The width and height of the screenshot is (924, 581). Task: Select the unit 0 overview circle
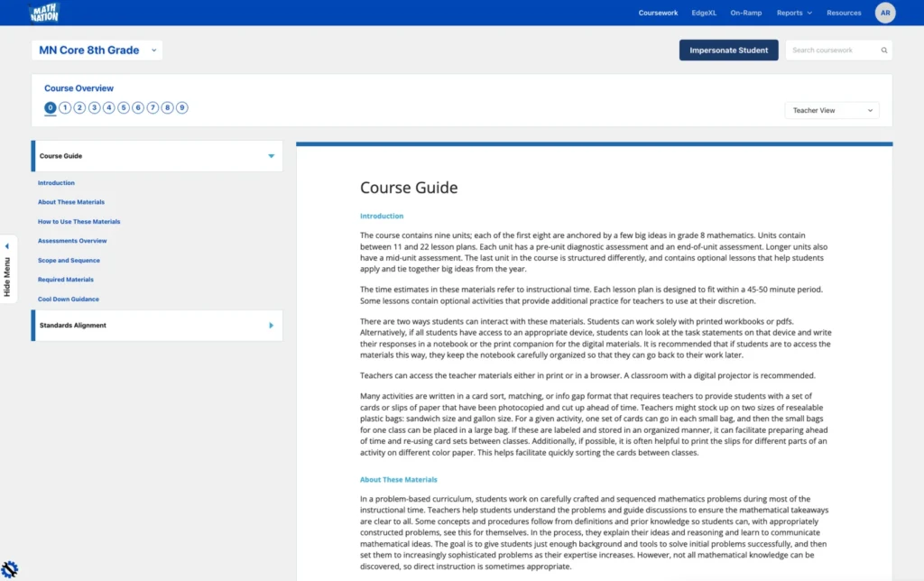point(51,107)
